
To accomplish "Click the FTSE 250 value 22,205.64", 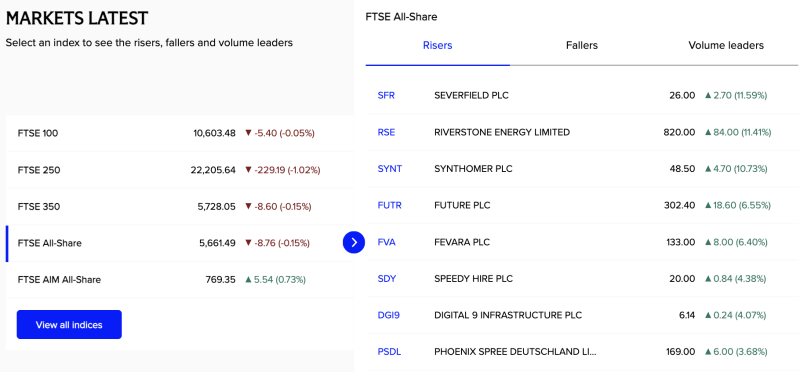I will pos(213,170).
